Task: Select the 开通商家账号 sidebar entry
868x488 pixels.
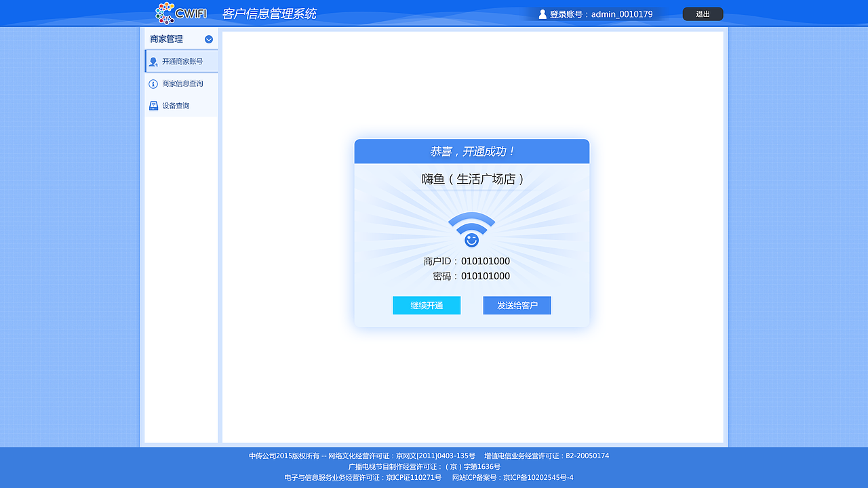Action: (181, 61)
